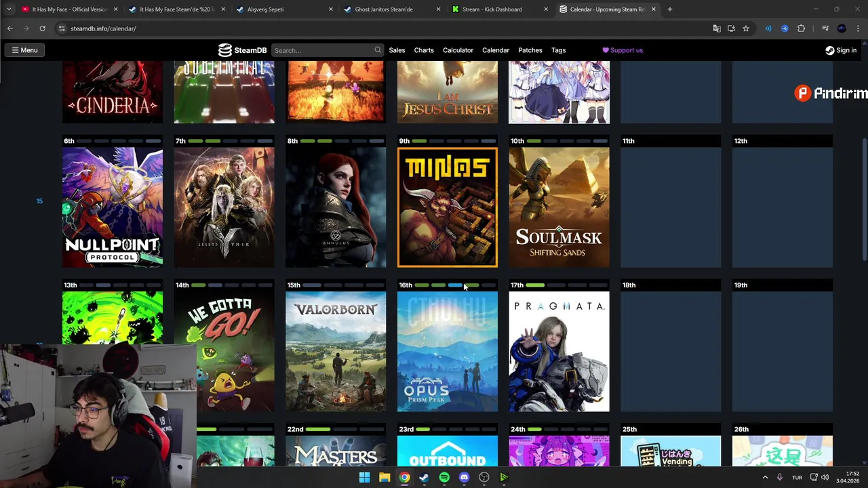Click the 17th date label

[517, 285]
